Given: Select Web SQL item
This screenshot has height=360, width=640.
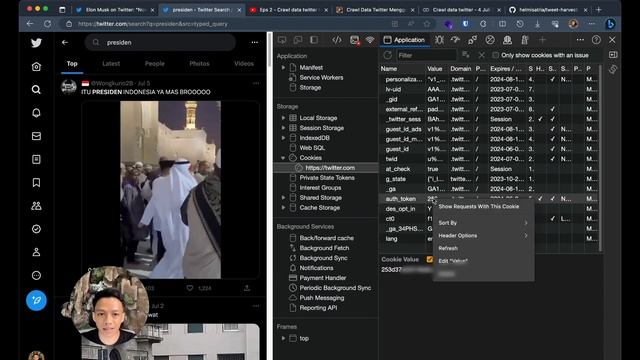Looking at the screenshot, I should pyautogui.click(x=312, y=148).
